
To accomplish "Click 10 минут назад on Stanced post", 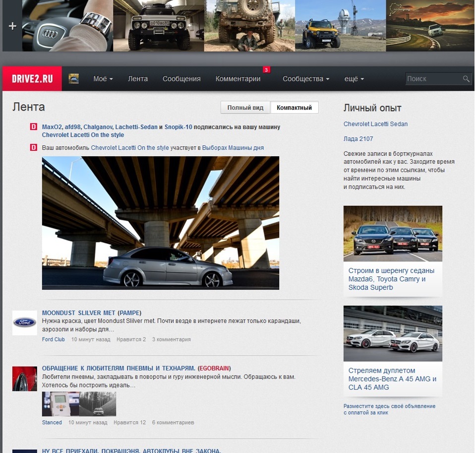I will click(88, 422).
